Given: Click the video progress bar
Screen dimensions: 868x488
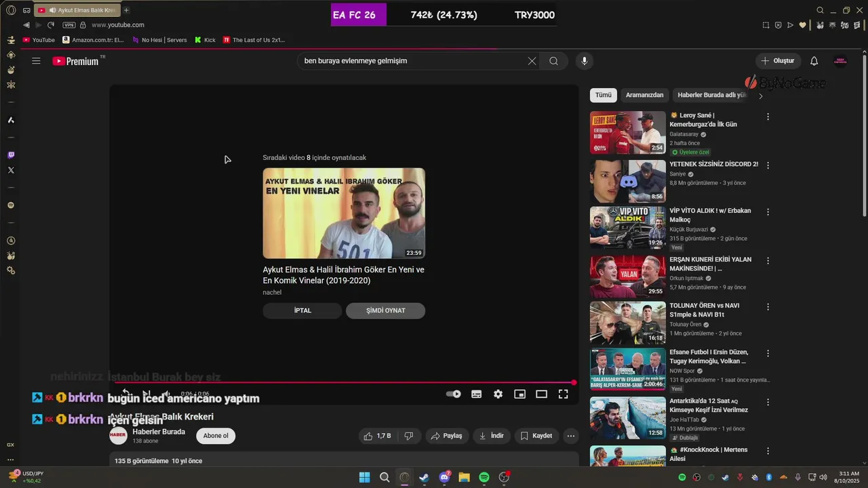Looking at the screenshot, I should [344, 383].
